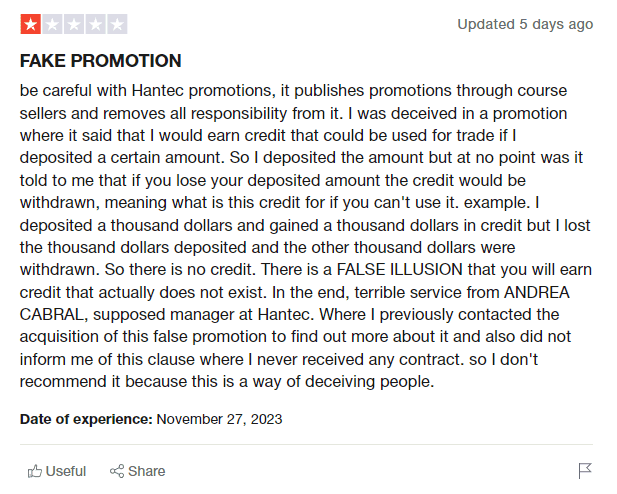Mark the review as Useful
The width and height of the screenshot is (617, 494).
[x=57, y=471]
